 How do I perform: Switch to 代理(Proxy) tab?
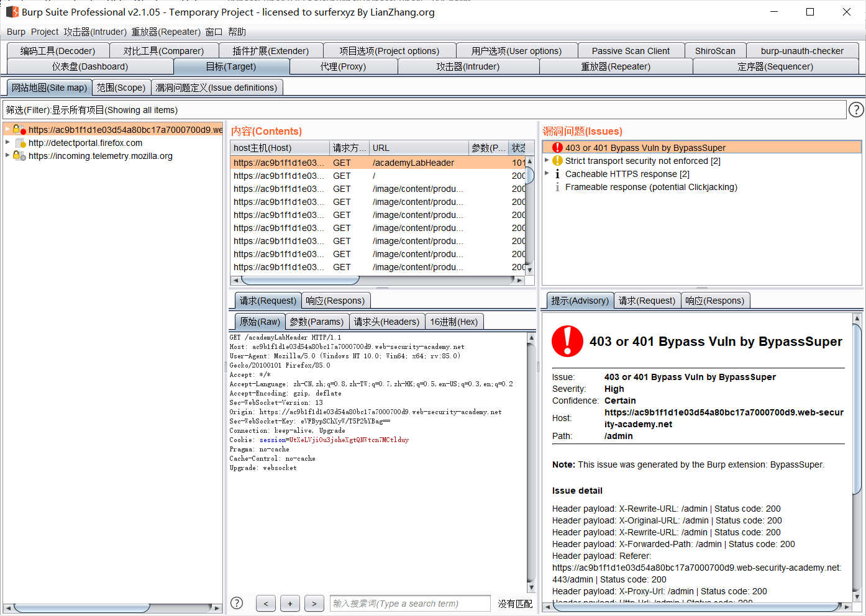(343, 66)
